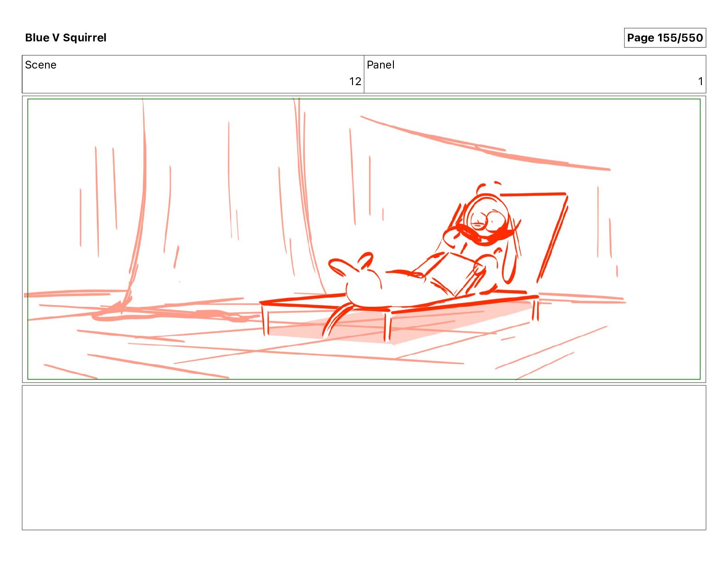Select the panel number 1
Screen dimensions: 728x563
point(700,81)
